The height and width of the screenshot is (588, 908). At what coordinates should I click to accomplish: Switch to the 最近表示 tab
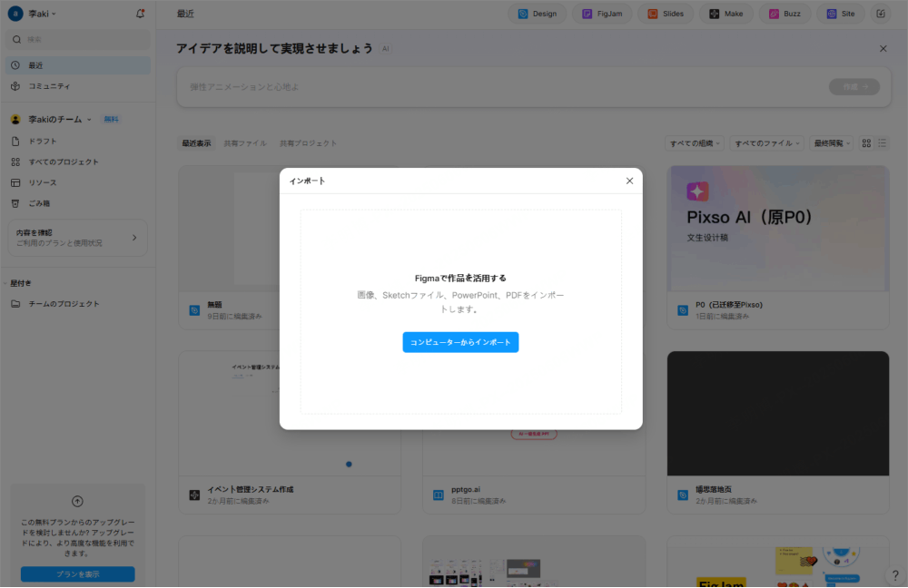click(196, 143)
